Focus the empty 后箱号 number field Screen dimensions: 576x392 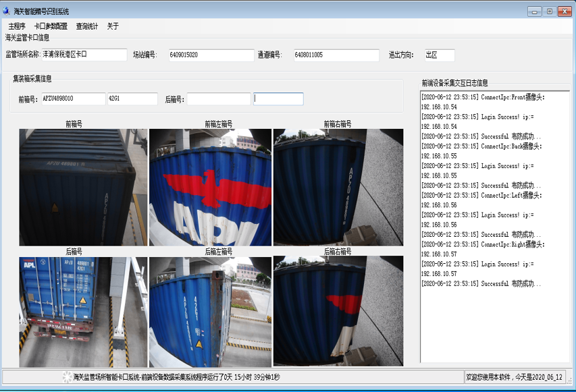click(219, 99)
